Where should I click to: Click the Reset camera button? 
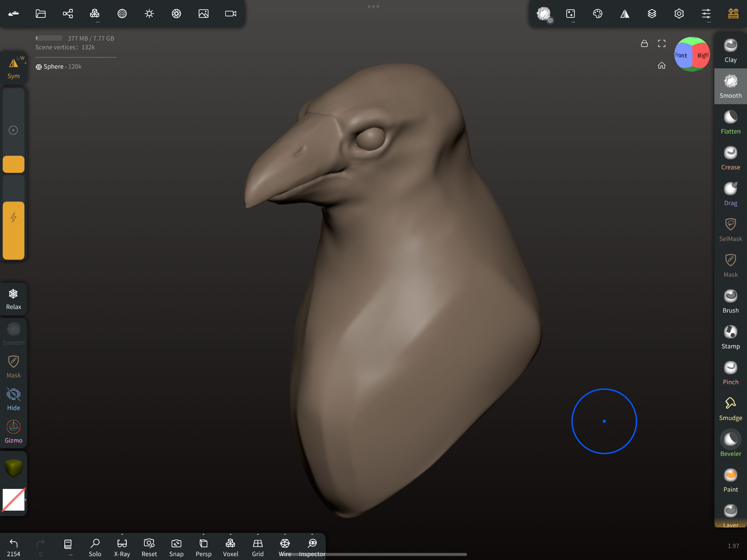coord(149,547)
